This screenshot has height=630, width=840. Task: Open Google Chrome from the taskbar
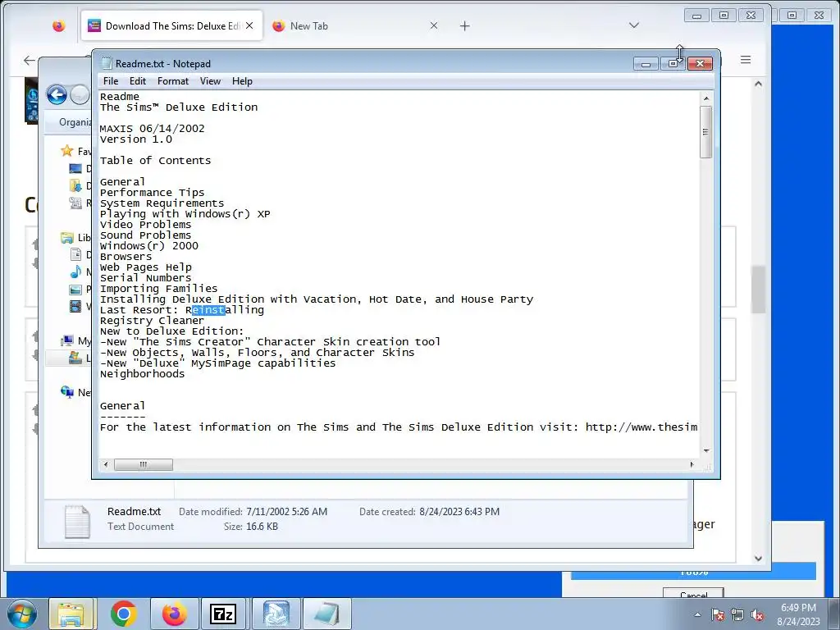point(124,614)
